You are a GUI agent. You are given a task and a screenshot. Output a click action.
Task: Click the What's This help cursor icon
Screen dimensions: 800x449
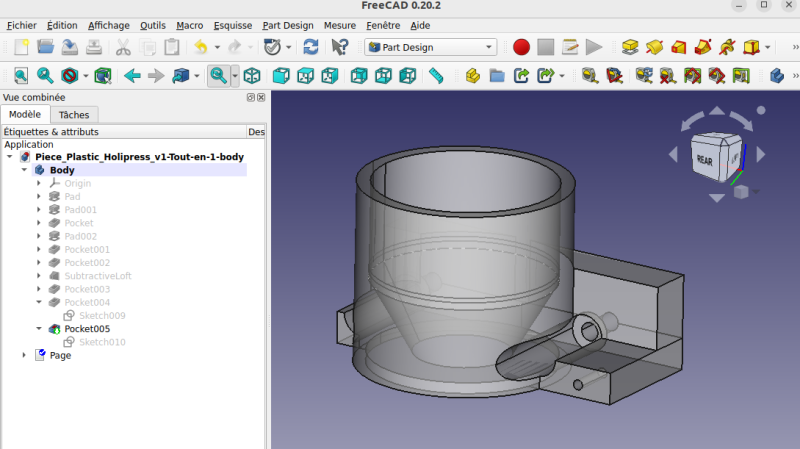click(340, 47)
